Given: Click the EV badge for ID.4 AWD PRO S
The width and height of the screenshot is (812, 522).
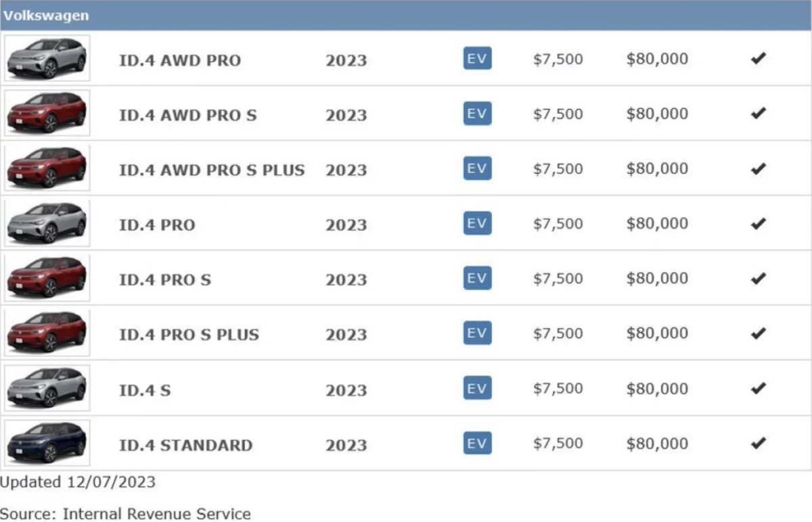Looking at the screenshot, I should click(x=477, y=114).
